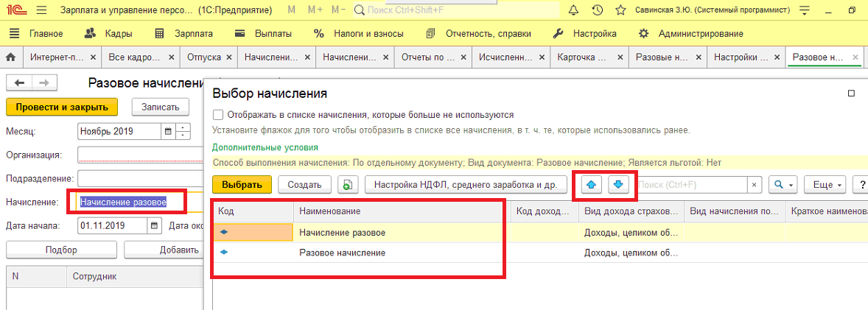
Task: Open Дополнительные условия link
Action: click(265, 148)
